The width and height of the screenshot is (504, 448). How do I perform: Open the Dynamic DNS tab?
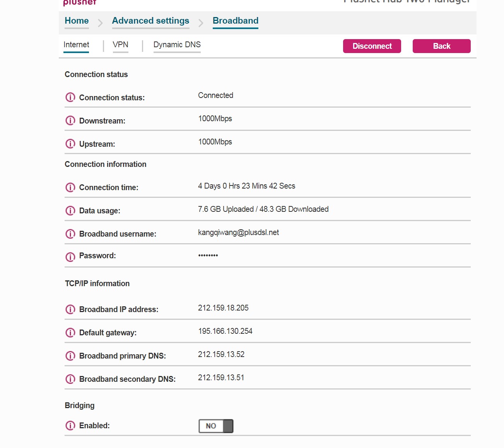point(177,45)
